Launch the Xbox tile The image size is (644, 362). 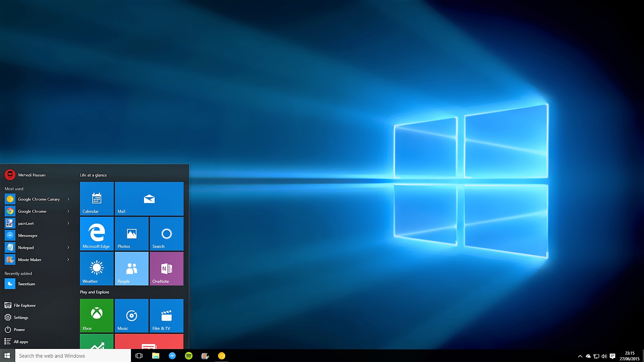pyautogui.click(x=97, y=316)
